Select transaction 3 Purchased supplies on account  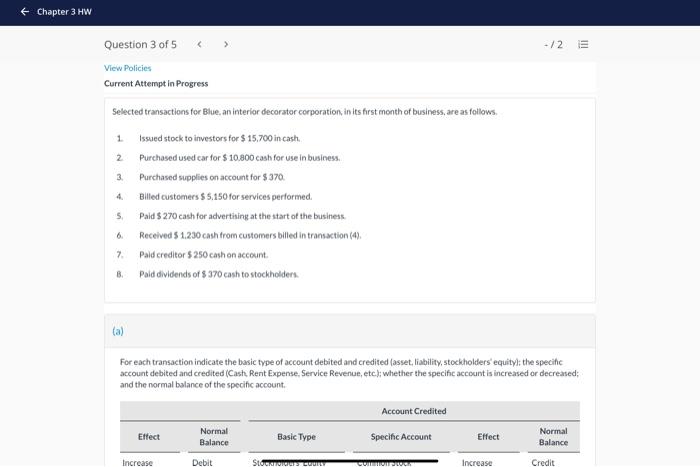pyautogui.click(x=212, y=177)
